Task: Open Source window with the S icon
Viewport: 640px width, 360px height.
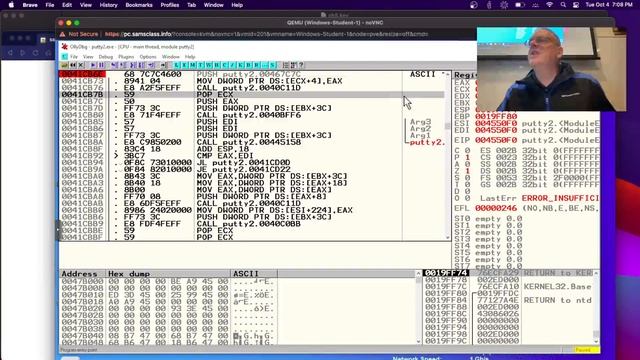Action: 272,65
